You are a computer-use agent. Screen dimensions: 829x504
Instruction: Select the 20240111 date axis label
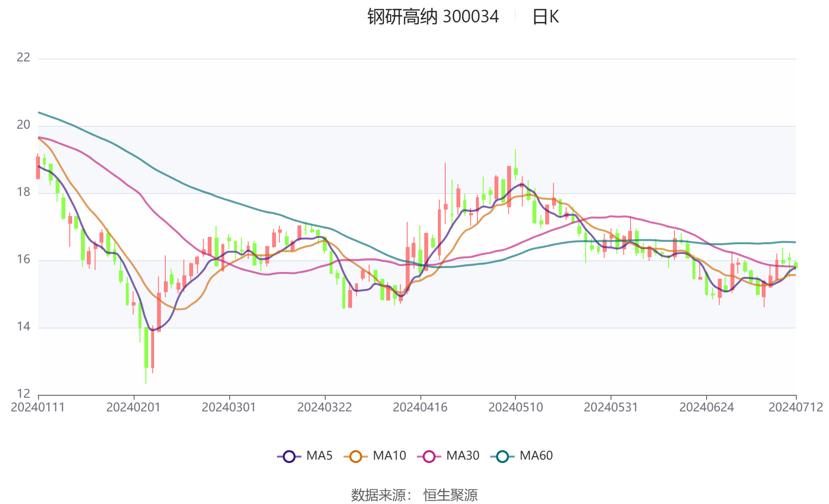click(38, 407)
